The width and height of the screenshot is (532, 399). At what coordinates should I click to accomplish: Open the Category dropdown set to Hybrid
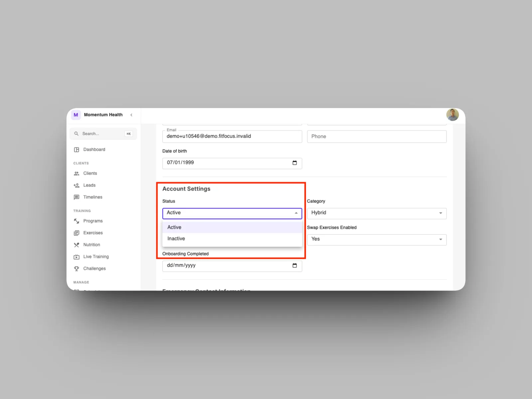click(x=377, y=213)
